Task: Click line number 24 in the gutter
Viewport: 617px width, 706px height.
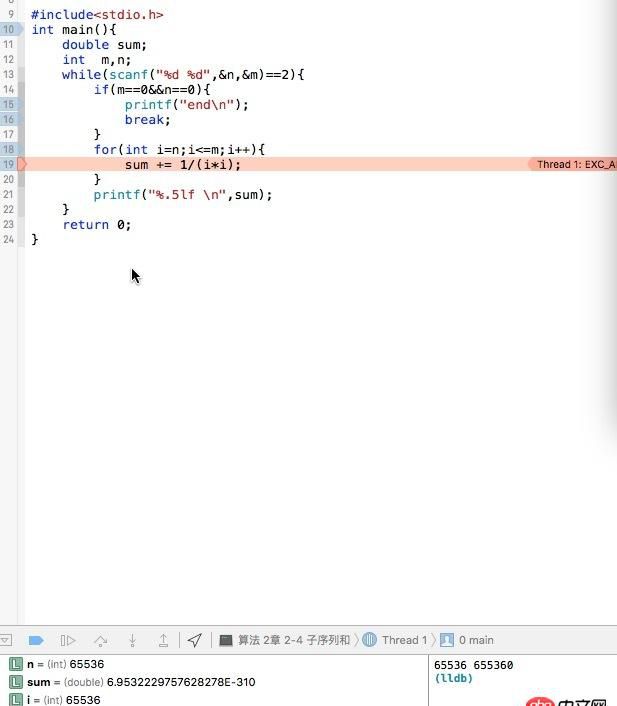Action: (x=8, y=239)
